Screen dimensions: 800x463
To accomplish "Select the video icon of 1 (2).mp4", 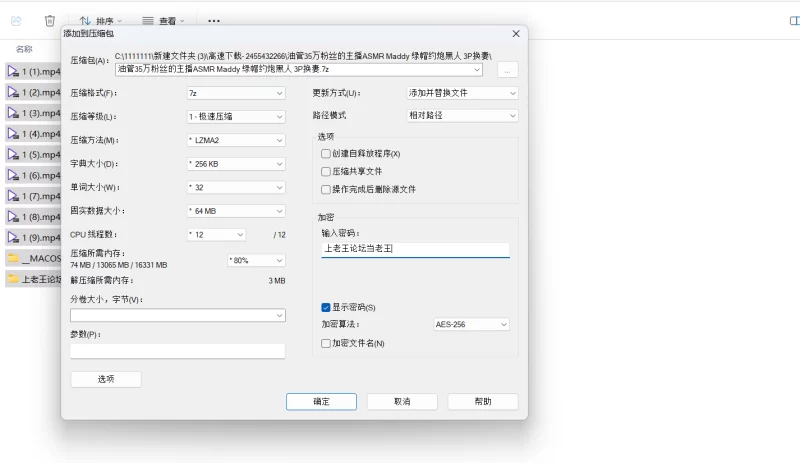I will pyautogui.click(x=13, y=92).
